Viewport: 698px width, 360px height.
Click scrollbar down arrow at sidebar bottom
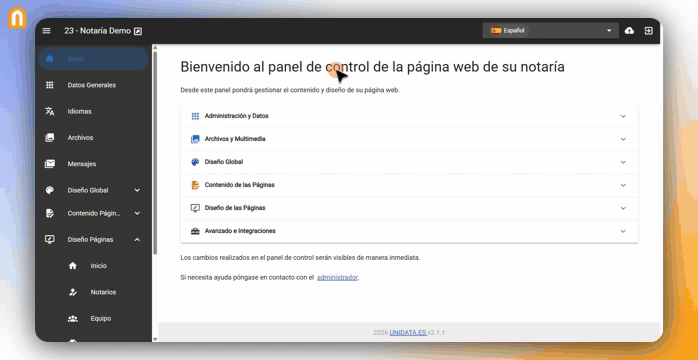pyautogui.click(x=154, y=339)
